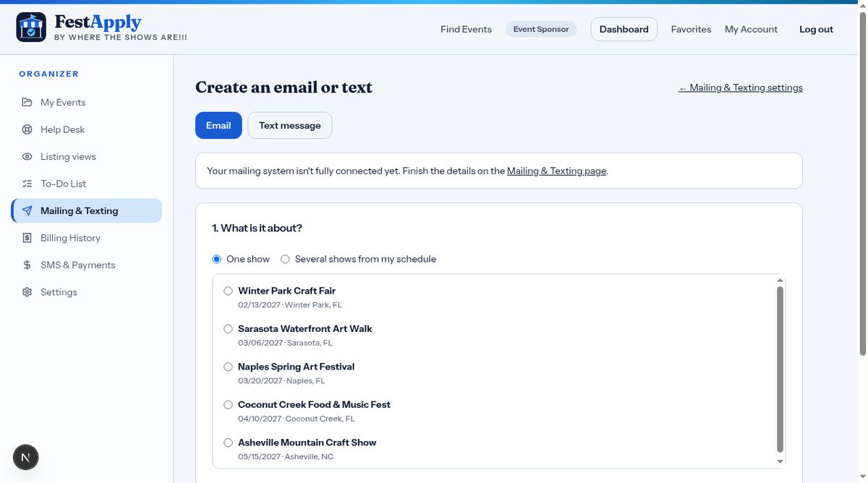Click the Settings gear icon in sidebar
The width and height of the screenshot is (868, 483).
click(27, 292)
